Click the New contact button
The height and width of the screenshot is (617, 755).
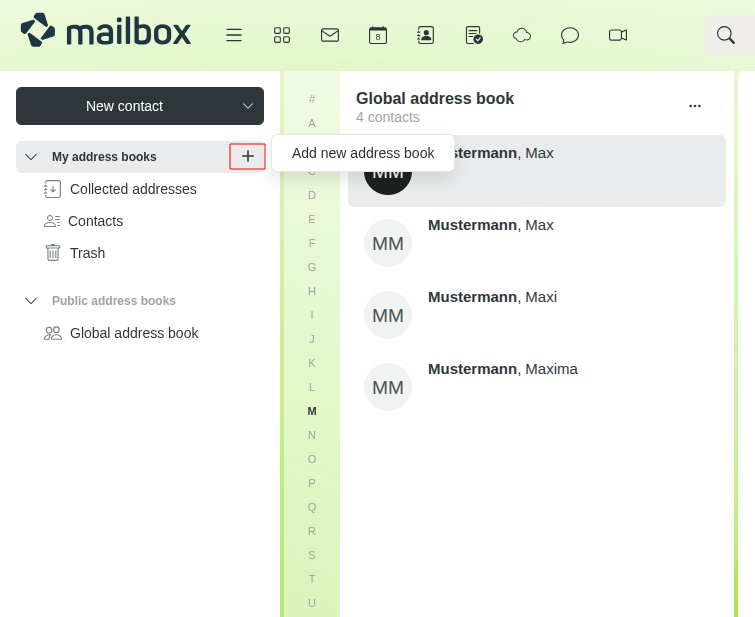pyautogui.click(x=124, y=106)
